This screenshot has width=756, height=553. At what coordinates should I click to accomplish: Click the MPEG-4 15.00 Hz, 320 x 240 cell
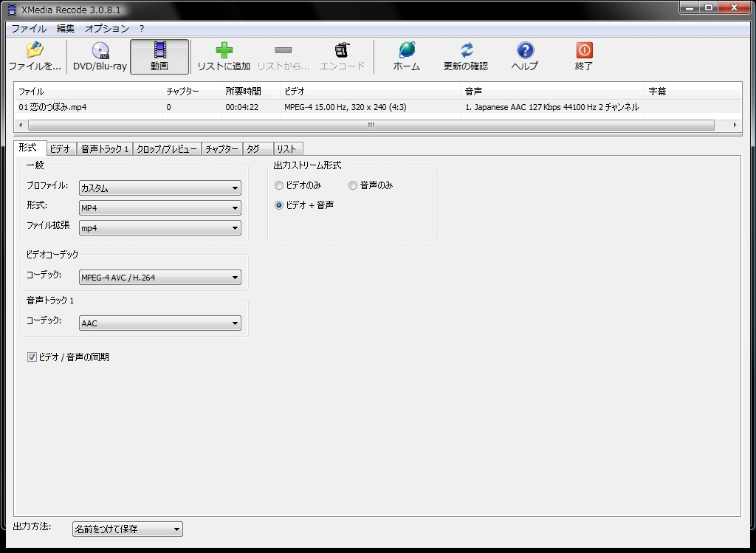click(346, 107)
